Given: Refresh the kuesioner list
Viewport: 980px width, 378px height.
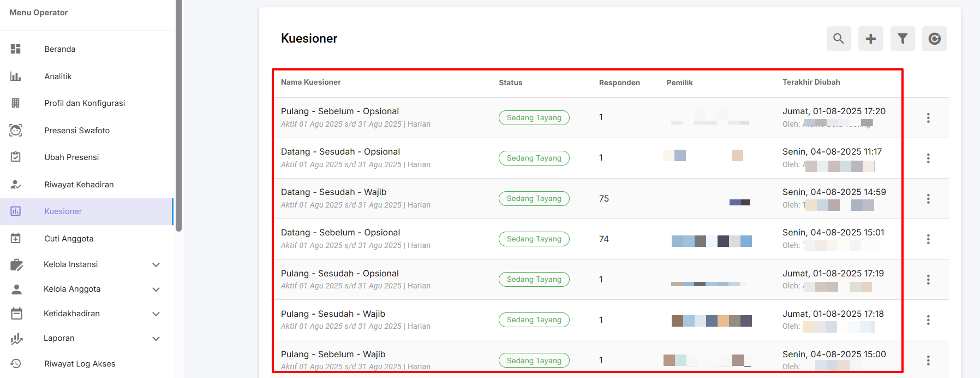Looking at the screenshot, I should (935, 39).
